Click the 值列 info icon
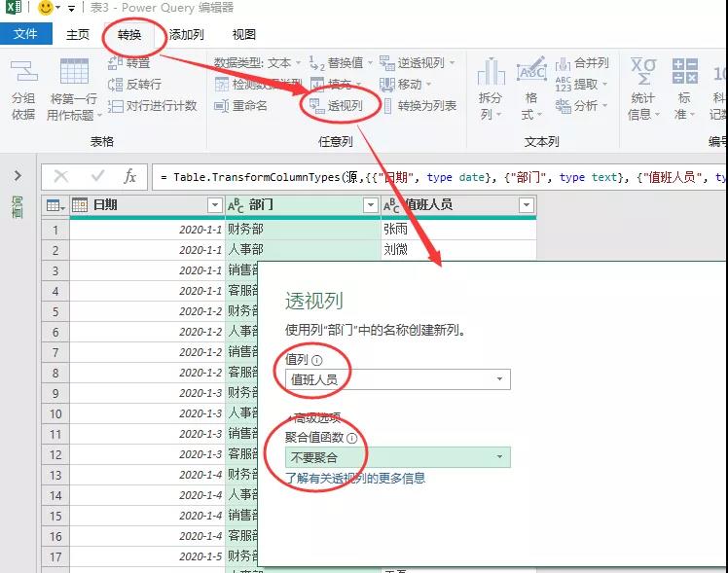 click(x=316, y=360)
